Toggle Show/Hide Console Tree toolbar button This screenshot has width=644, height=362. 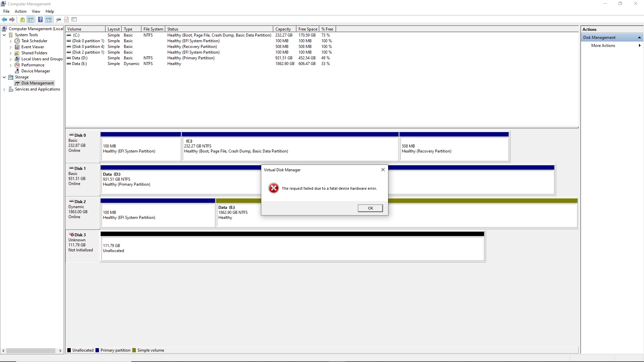[x=31, y=19]
